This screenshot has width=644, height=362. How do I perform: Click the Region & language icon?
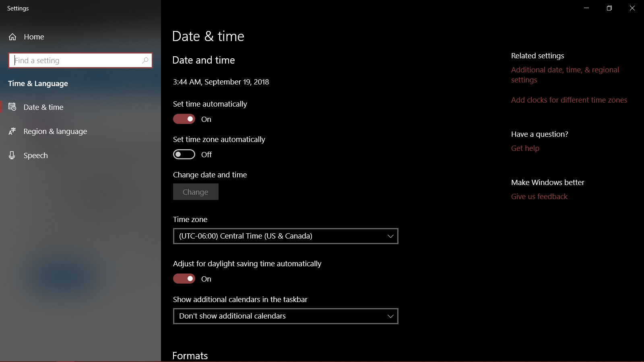pyautogui.click(x=12, y=131)
